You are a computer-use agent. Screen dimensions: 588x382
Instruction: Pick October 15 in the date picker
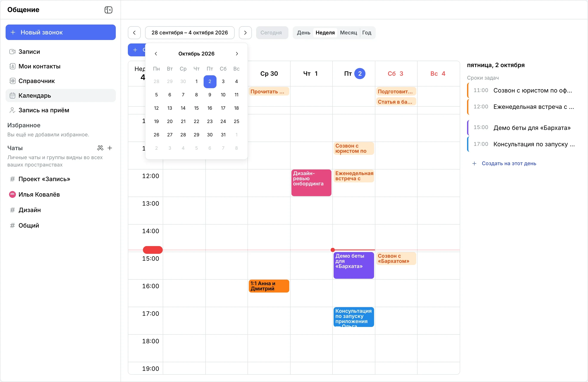tap(197, 108)
